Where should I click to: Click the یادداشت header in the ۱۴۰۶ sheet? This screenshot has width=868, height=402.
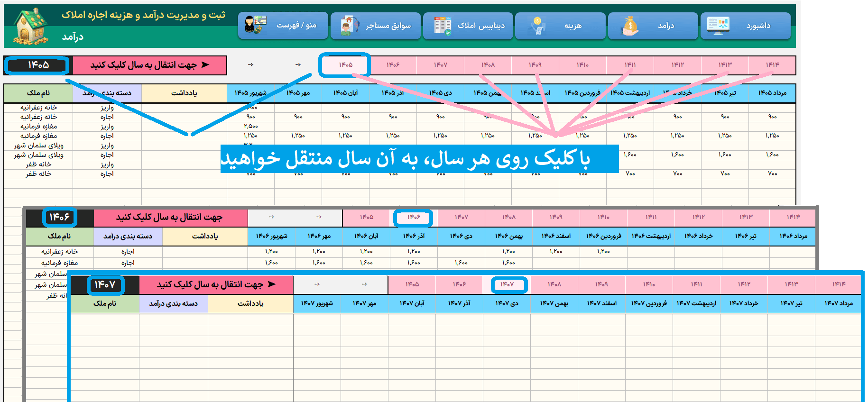(205, 236)
